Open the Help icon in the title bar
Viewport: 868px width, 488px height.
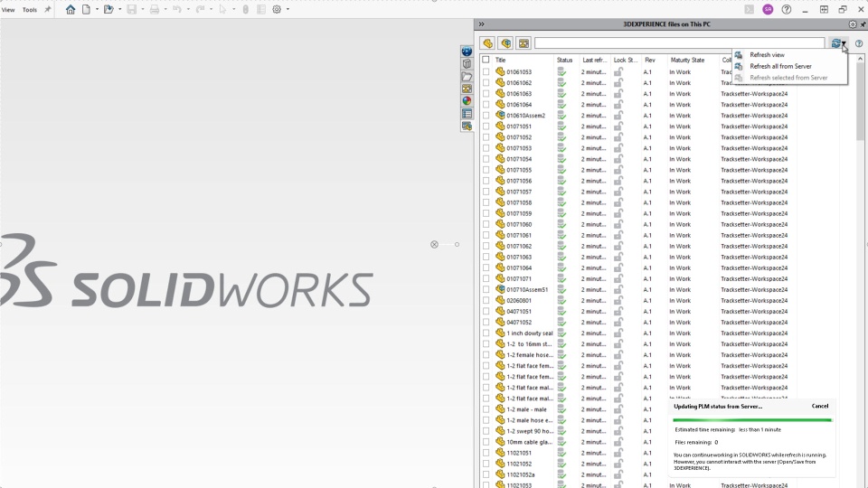coord(786,9)
